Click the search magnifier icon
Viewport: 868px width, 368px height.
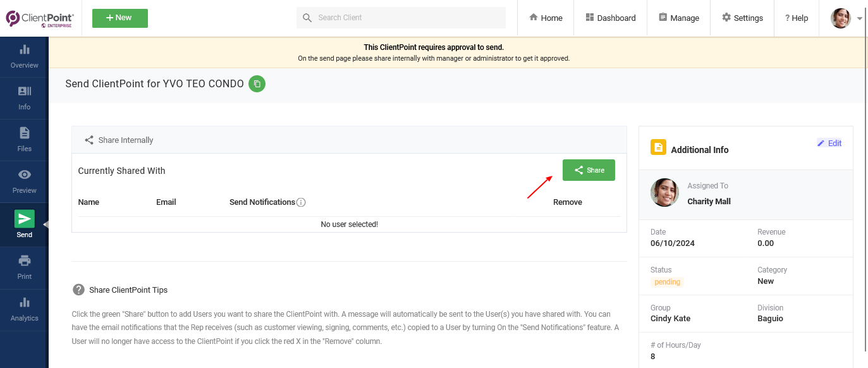(x=307, y=18)
